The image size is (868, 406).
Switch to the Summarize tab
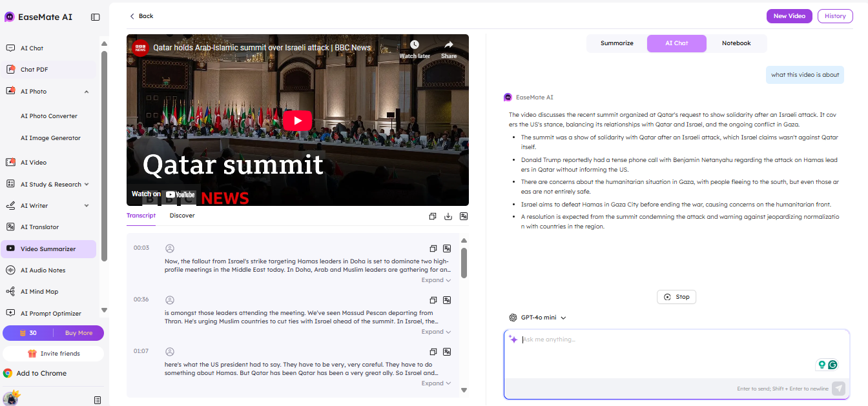coord(617,43)
